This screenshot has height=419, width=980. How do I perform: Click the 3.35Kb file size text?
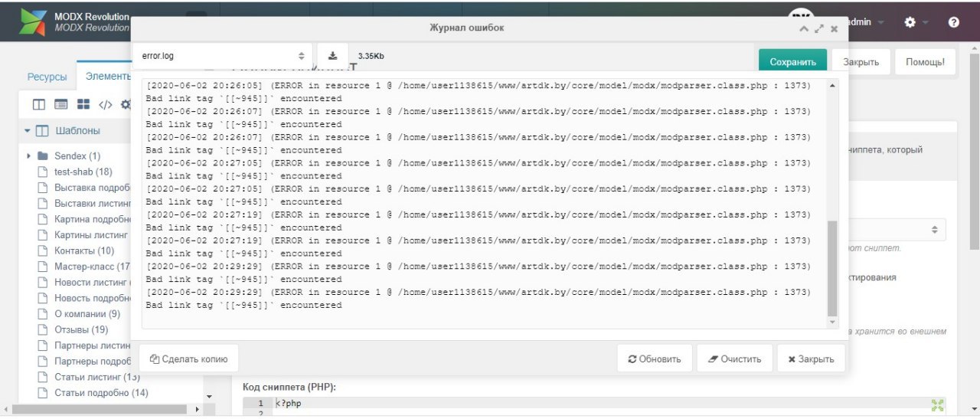tap(371, 56)
